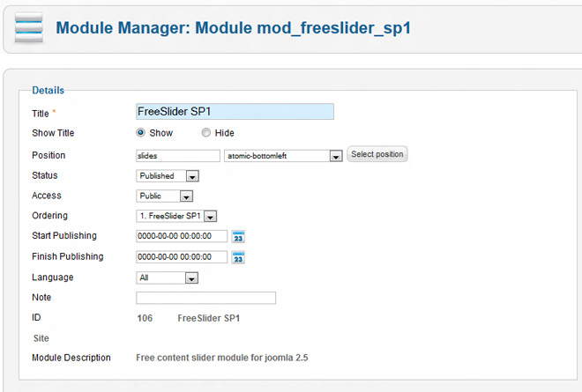
Task: Click the Site label below ID
Action: pyautogui.click(x=41, y=337)
